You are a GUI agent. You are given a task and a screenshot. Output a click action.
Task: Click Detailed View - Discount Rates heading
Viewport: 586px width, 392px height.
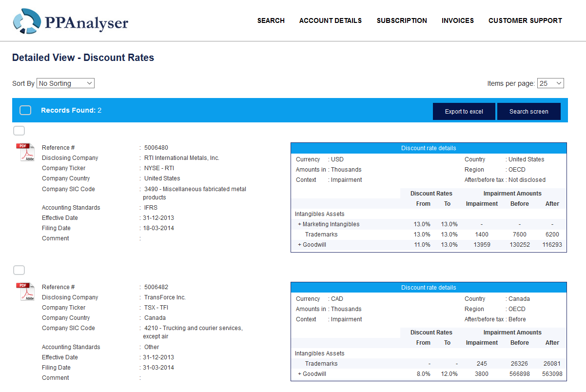83,58
